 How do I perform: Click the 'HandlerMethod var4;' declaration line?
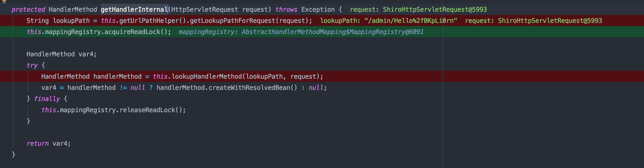click(61, 54)
